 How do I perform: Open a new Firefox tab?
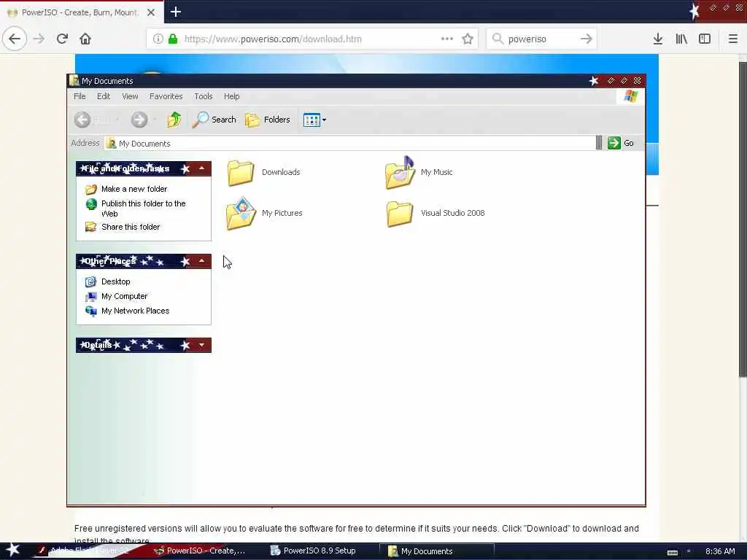pyautogui.click(x=176, y=12)
